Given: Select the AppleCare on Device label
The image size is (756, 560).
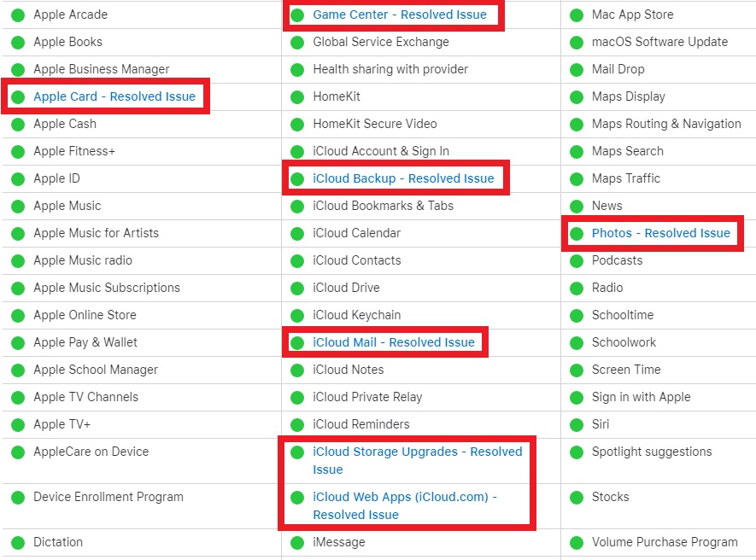Looking at the screenshot, I should [x=91, y=452].
